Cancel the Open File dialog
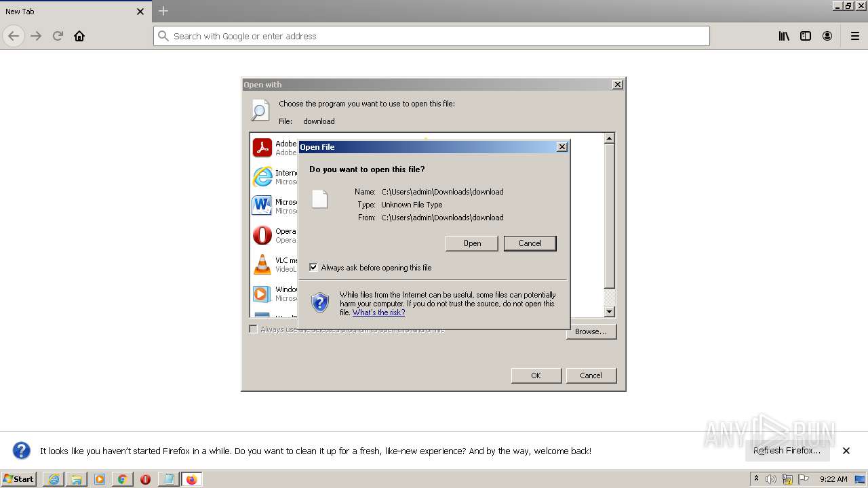This screenshot has width=868, height=488. point(530,243)
